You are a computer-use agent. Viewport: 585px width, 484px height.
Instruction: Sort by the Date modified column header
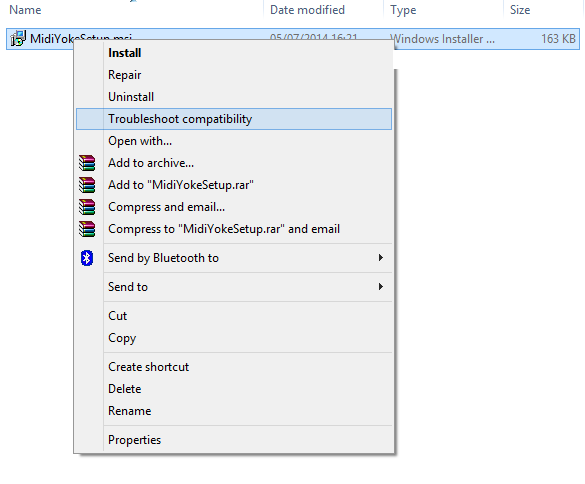pyautogui.click(x=307, y=10)
